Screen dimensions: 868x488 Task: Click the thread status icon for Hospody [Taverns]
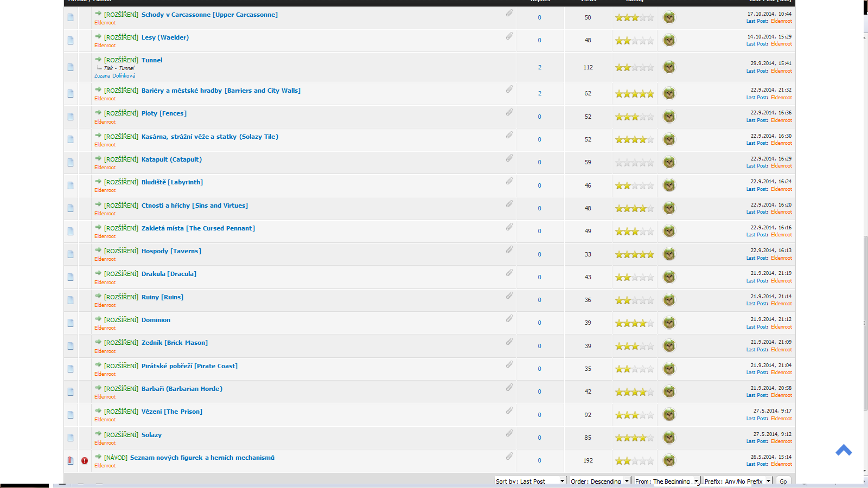coord(71,254)
